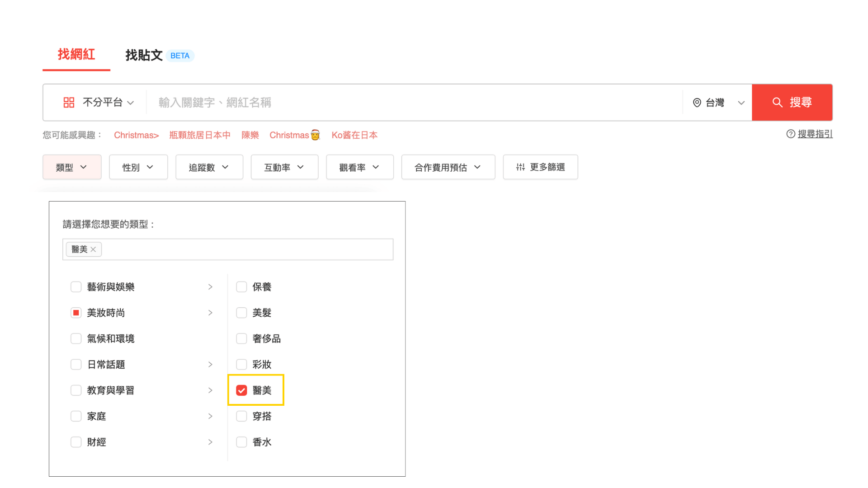Check the 奢侈品 checkbox

click(x=241, y=338)
